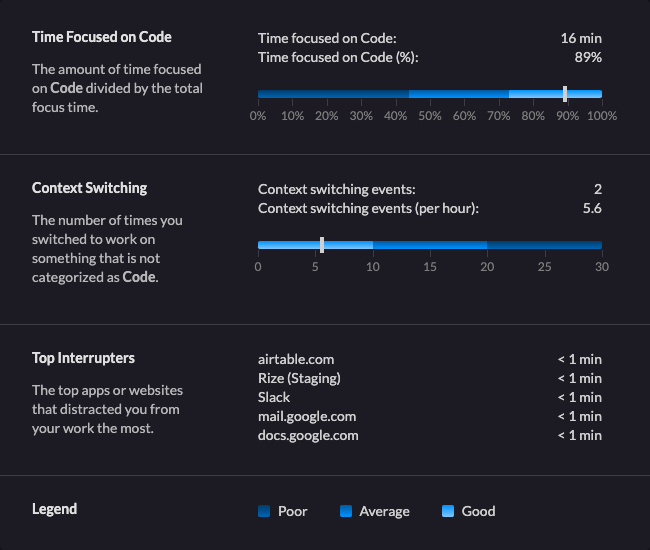Click the Poor legend color swatch
The width and height of the screenshot is (650, 550).
(x=264, y=511)
